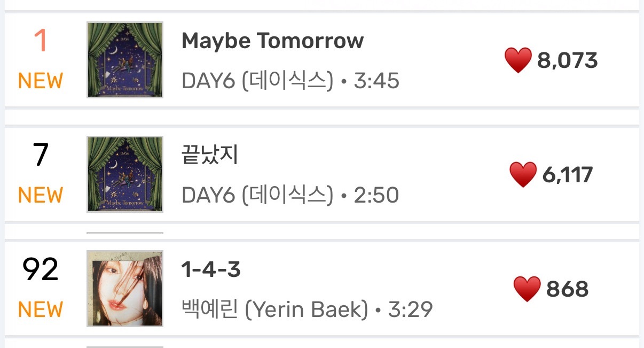
Task: Click the 6,117 likes count
Action: [x=568, y=175]
